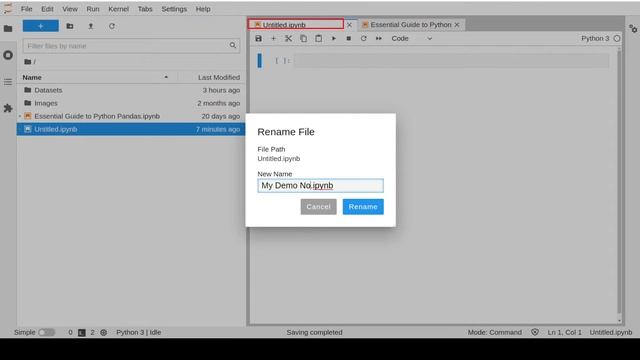Click the blue new launcher plus button
640x360 pixels.
(40, 26)
